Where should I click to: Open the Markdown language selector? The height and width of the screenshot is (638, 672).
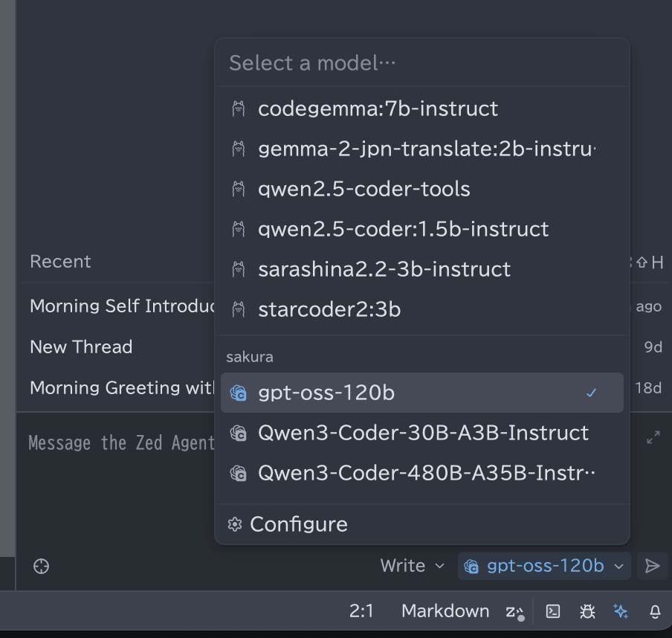coord(445,611)
